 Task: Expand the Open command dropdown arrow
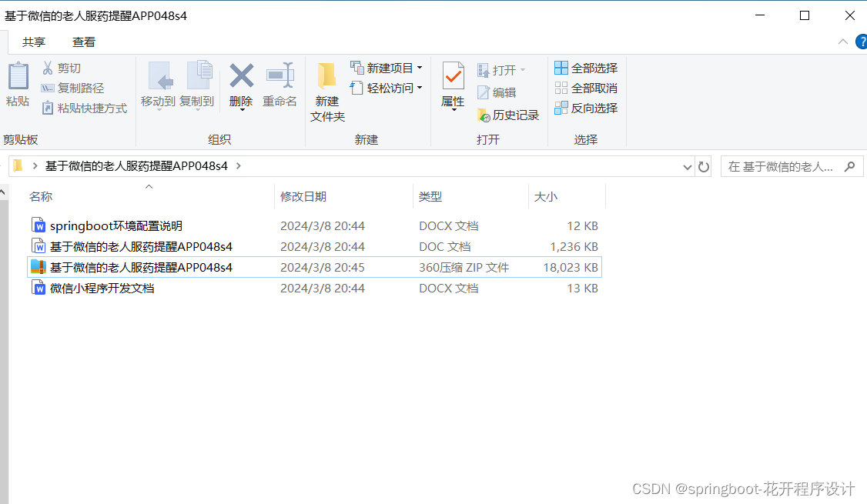[523, 70]
